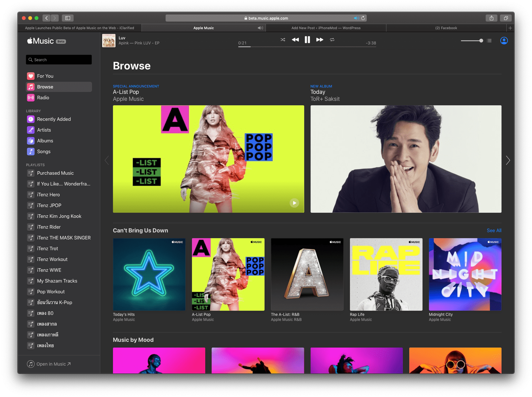Show the sidebar toggle in Safari toolbar
The height and width of the screenshot is (397, 532).
[67, 18]
